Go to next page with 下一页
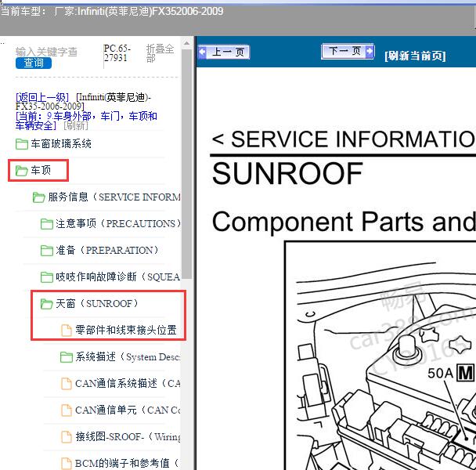 (x=348, y=51)
